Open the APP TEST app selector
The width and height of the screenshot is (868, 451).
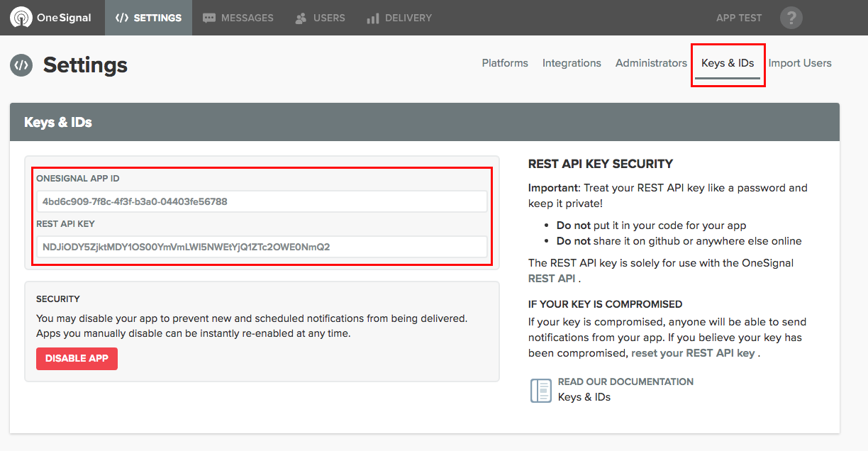[739, 18]
